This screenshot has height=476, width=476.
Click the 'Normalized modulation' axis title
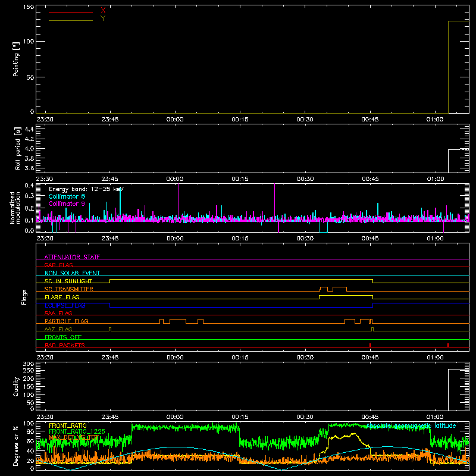(x=15, y=208)
